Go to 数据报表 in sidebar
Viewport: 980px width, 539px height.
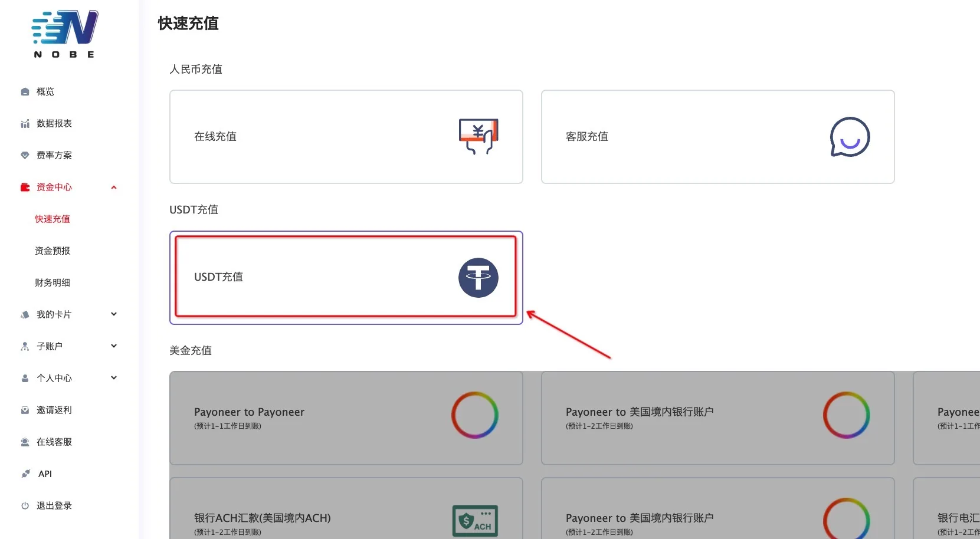coord(54,123)
